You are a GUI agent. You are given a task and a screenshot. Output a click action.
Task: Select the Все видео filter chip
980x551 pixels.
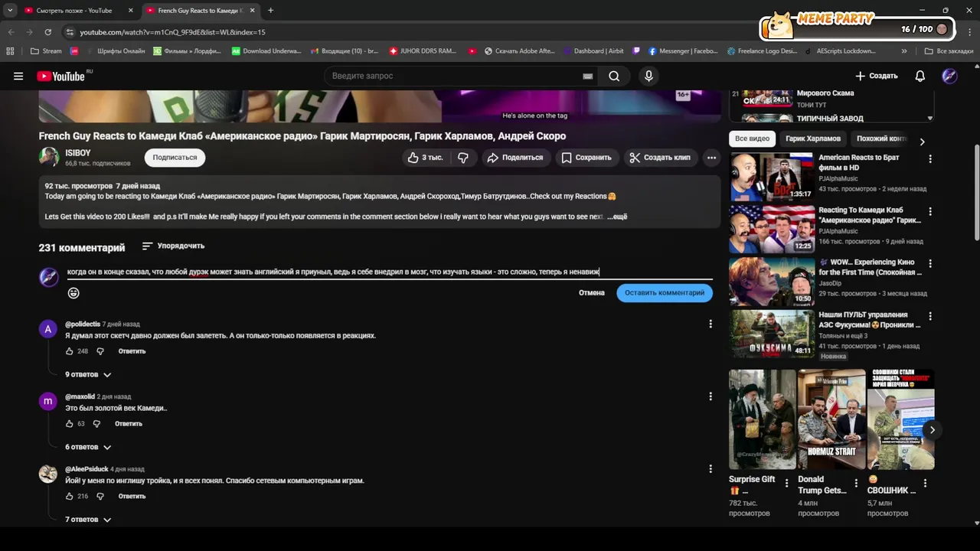(x=752, y=139)
